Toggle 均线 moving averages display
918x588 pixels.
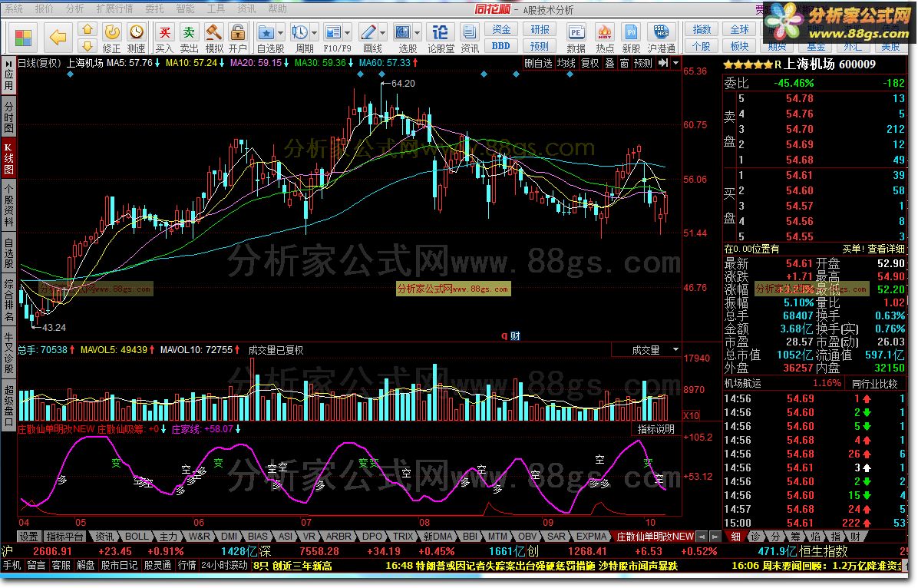click(566, 63)
